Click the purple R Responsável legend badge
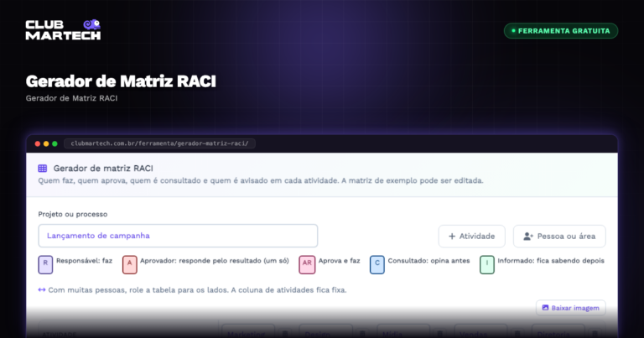The width and height of the screenshot is (644, 338). coord(45,264)
